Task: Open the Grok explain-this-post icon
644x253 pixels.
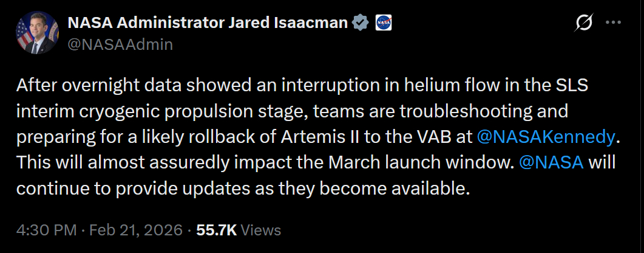Action: [x=584, y=23]
